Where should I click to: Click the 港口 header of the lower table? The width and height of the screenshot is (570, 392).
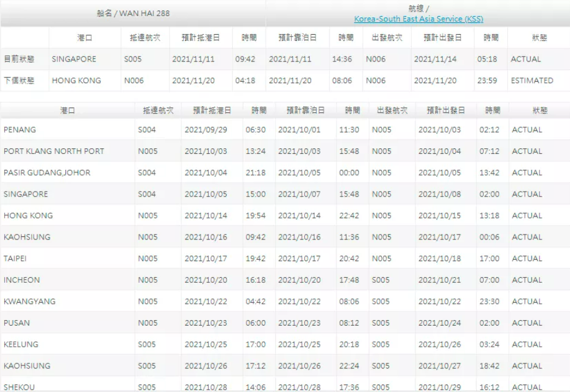pyautogui.click(x=68, y=110)
